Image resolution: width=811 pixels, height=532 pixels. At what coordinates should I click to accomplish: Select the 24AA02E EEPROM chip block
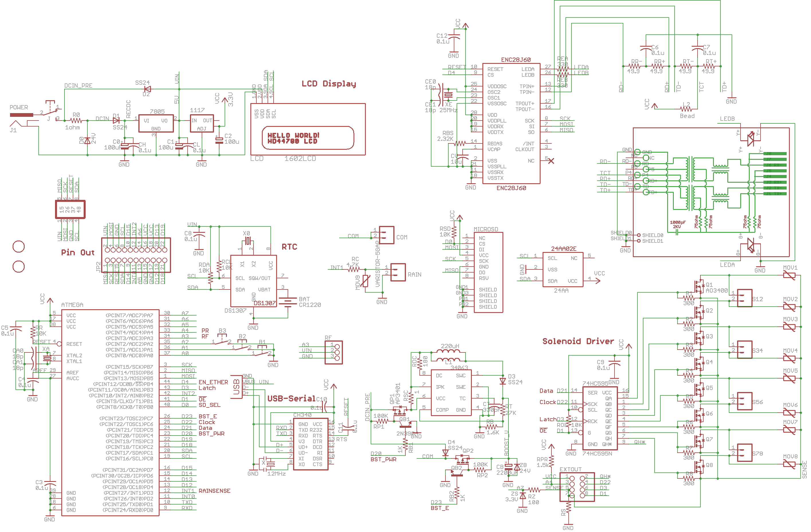tap(563, 270)
